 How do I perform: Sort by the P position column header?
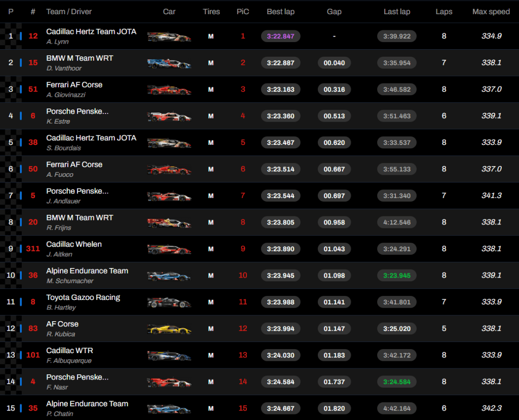(11, 12)
